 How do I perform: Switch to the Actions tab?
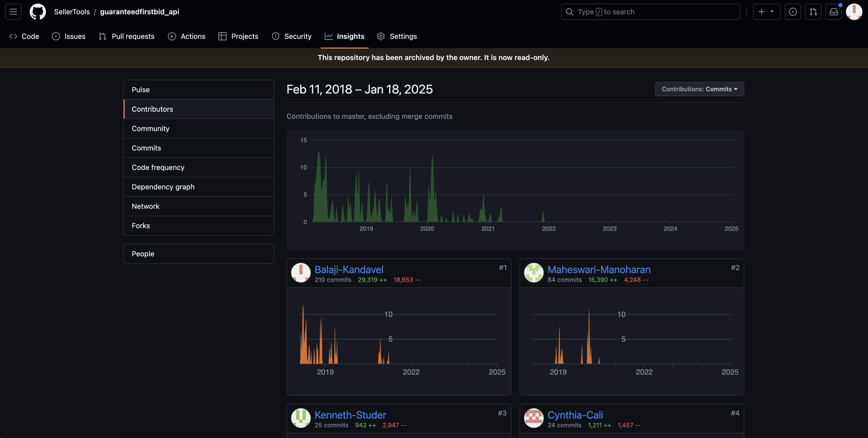tap(187, 37)
